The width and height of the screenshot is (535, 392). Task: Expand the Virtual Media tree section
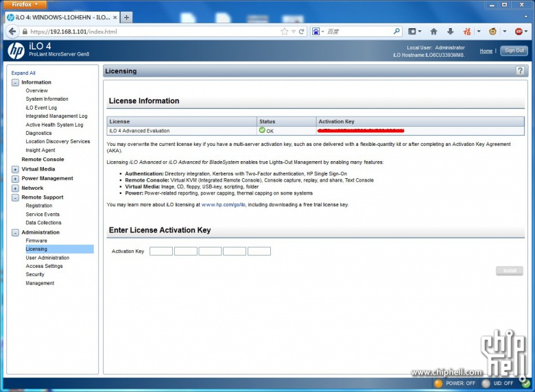tap(15, 169)
